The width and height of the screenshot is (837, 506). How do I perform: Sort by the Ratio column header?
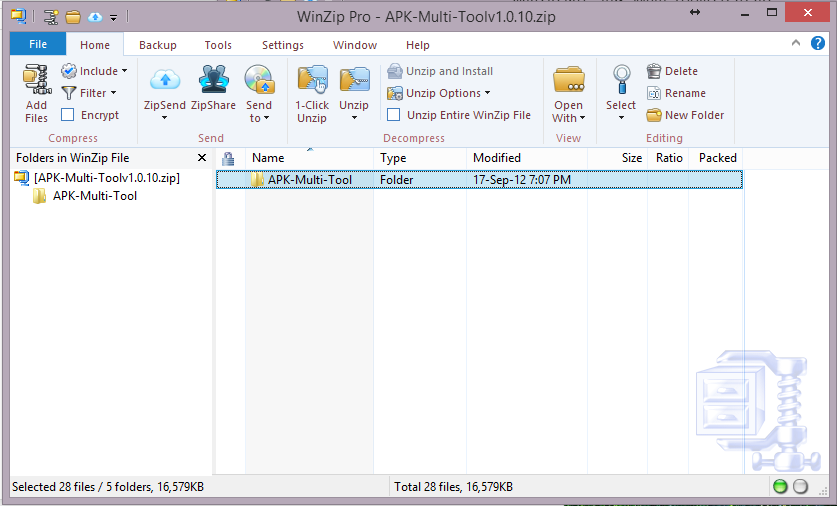(x=668, y=158)
